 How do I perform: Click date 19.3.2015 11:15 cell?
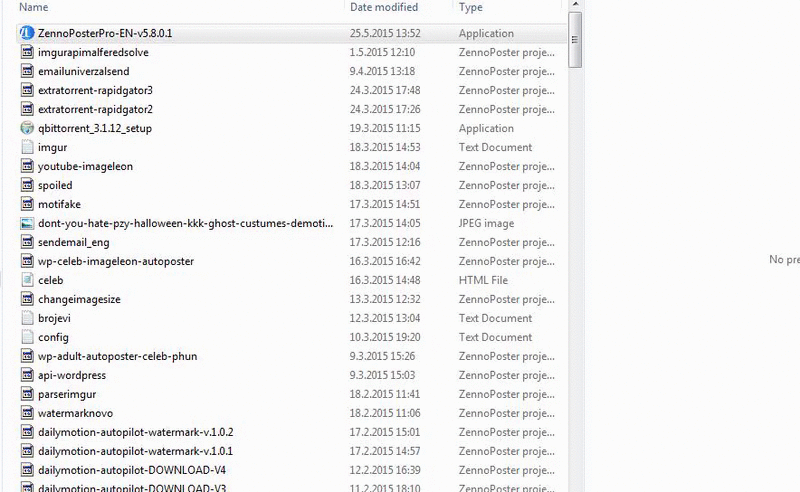[385, 128]
